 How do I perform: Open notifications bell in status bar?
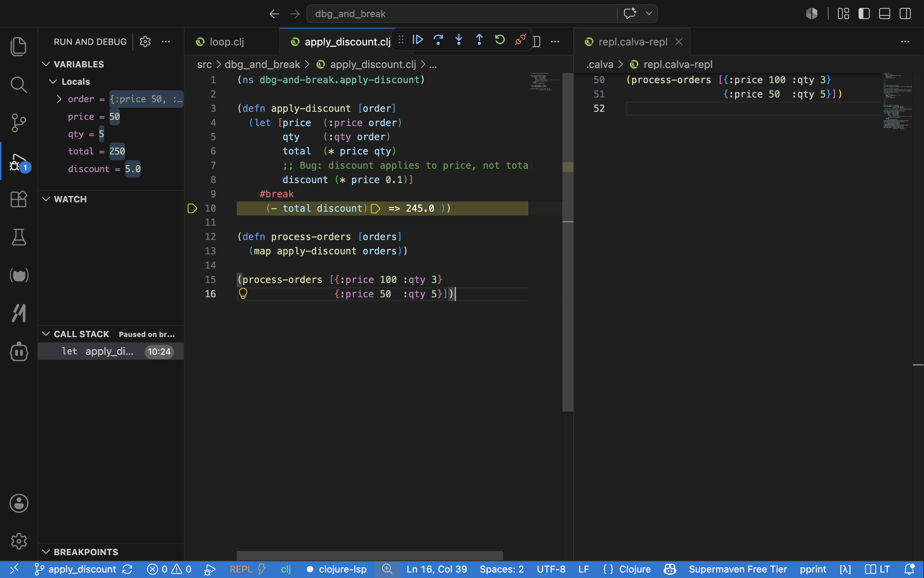tap(909, 569)
